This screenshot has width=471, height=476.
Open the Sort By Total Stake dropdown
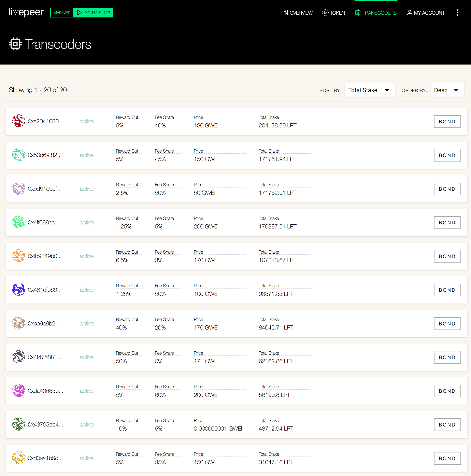point(370,90)
